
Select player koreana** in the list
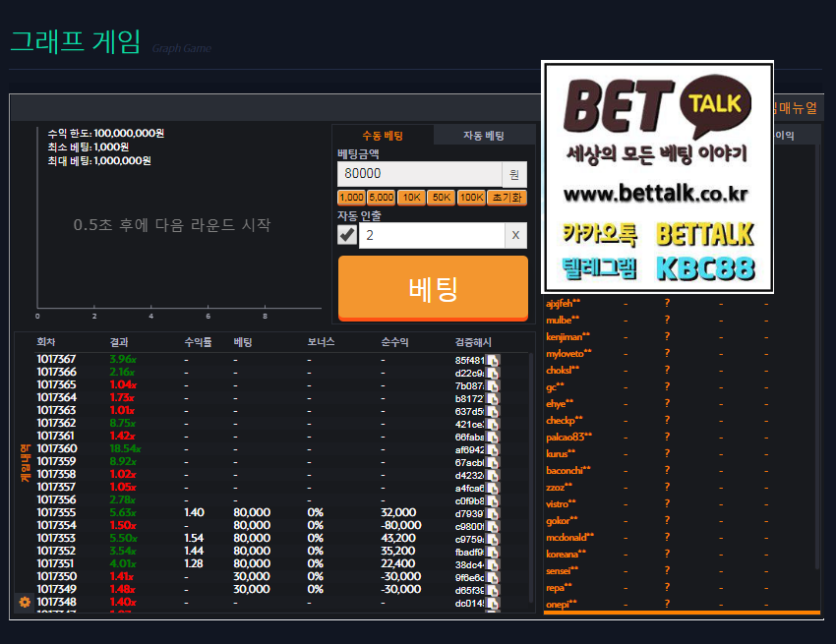coord(566,554)
